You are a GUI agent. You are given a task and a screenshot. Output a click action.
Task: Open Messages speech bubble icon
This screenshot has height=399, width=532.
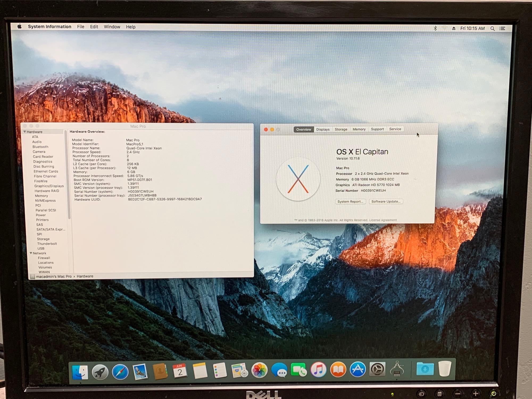tap(279, 370)
